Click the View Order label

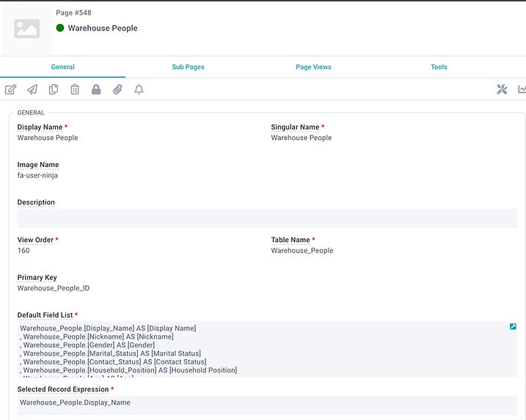35,240
